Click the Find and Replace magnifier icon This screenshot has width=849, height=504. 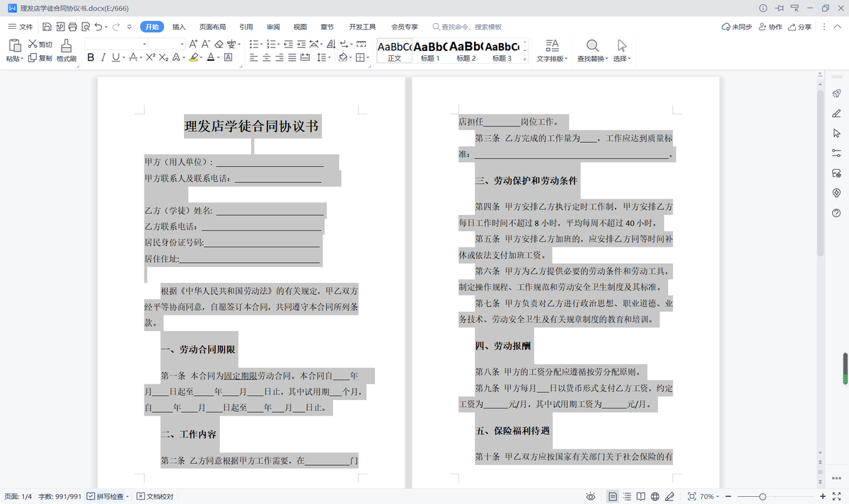592,45
